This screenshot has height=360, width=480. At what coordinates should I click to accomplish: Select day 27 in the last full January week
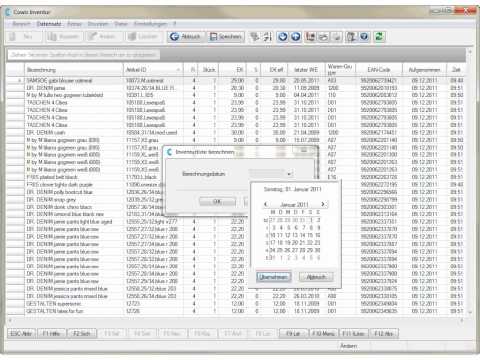click(296, 250)
